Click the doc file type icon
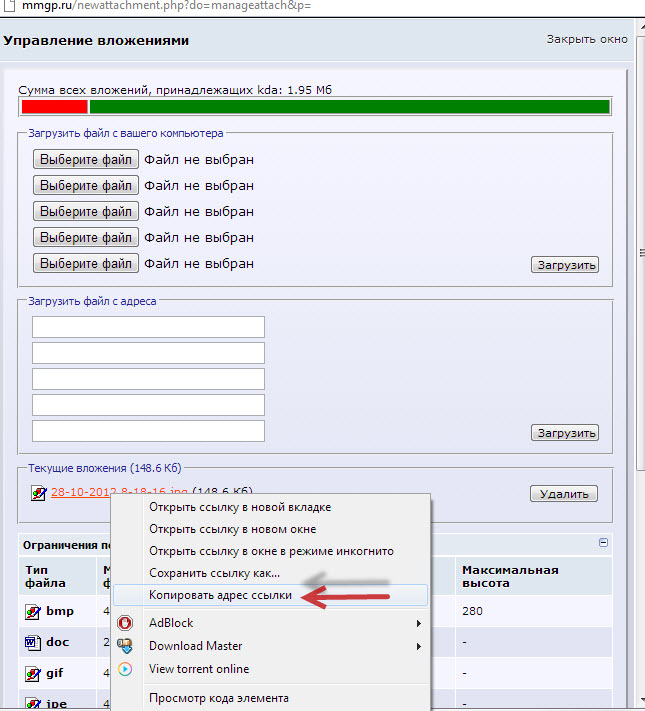The height and width of the screenshot is (711, 645). (33, 643)
